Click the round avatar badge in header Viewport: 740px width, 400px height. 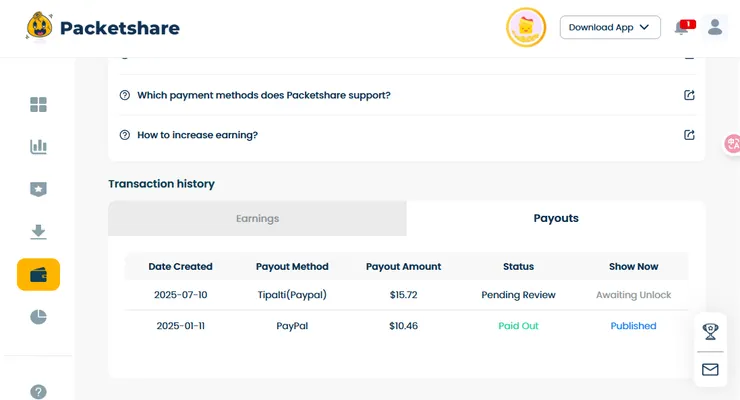[x=526, y=27]
